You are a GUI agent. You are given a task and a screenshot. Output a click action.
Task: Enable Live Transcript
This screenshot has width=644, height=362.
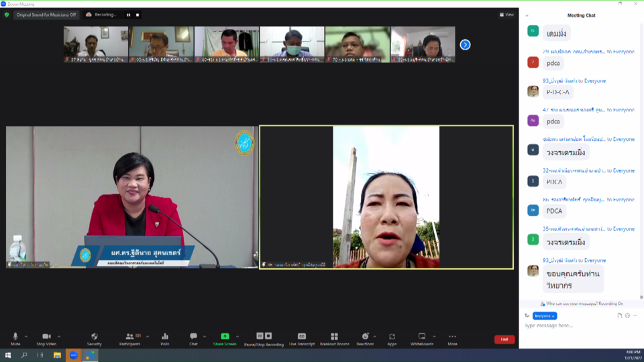[301, 339]
